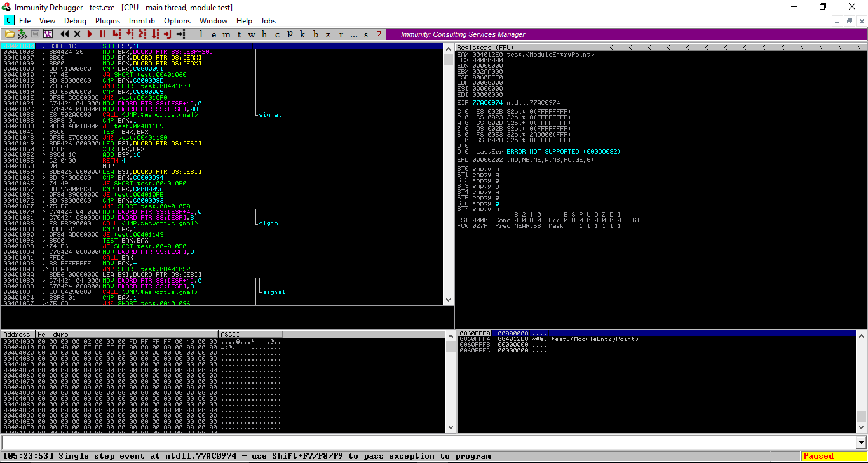The image size is (868, 463).
Task: Open the log window with the 'l' button
Action: coord(201,34)
